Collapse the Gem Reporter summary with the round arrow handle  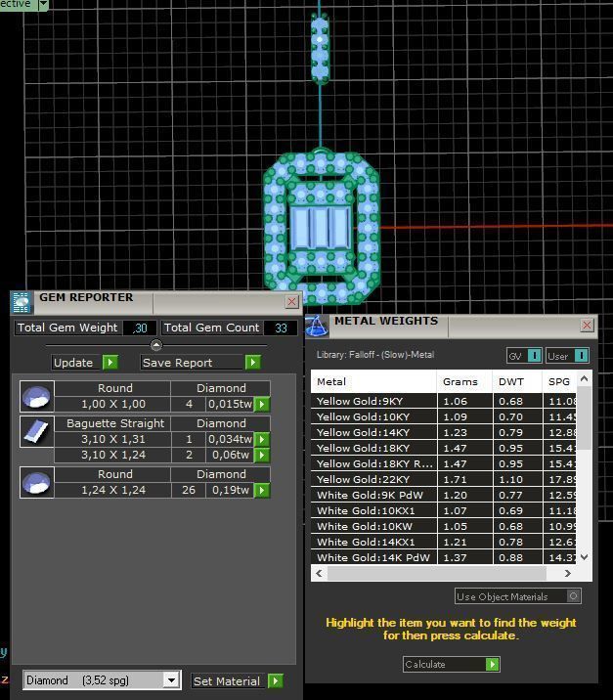156,345
